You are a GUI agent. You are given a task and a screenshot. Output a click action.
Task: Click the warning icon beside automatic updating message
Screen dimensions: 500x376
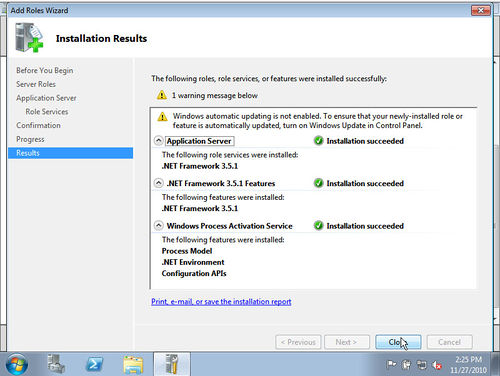tap(162, 117)
